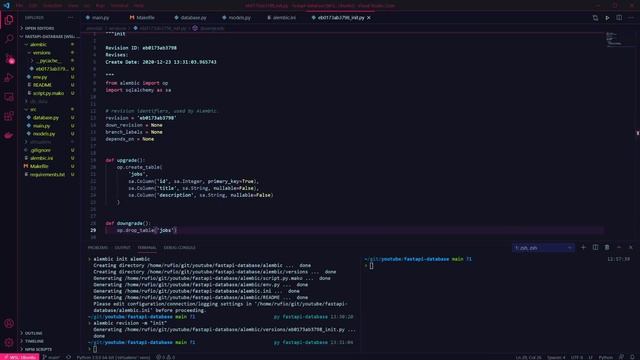The width and height of the screenshot is (640, 360).
Task: Open editor more actions ellipsis
Action: pos(631,18)
